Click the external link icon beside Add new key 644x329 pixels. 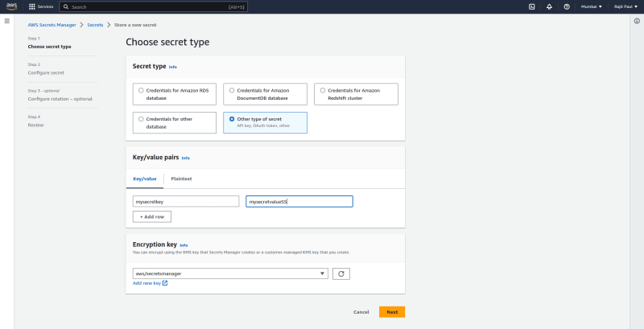(x=165, y=283)
